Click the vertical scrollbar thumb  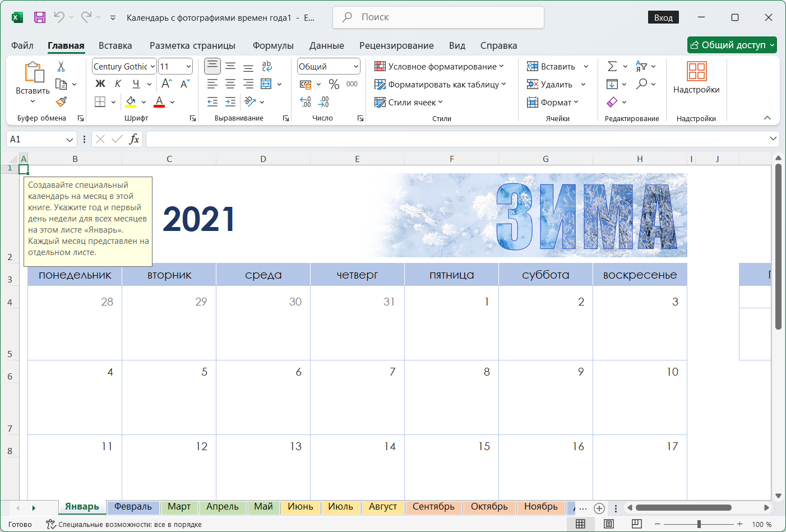click(x=778, y=247)
